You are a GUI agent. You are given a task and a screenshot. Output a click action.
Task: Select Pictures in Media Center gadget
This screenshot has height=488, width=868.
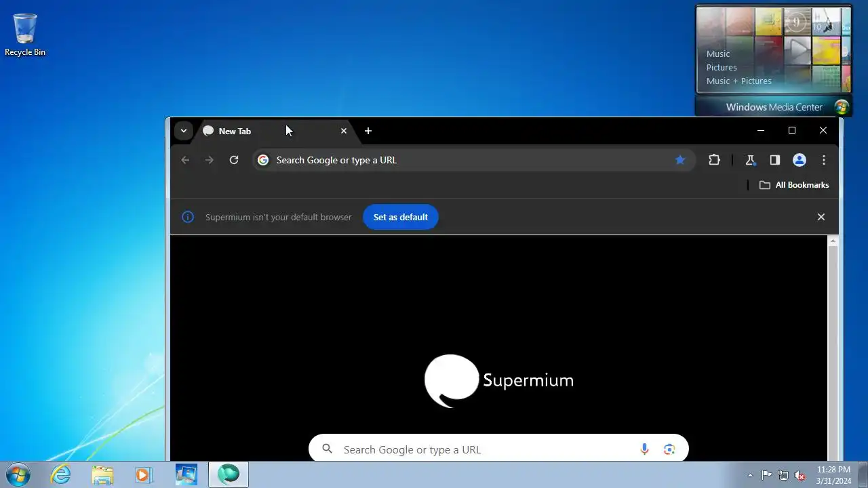[x=722, y=67]
